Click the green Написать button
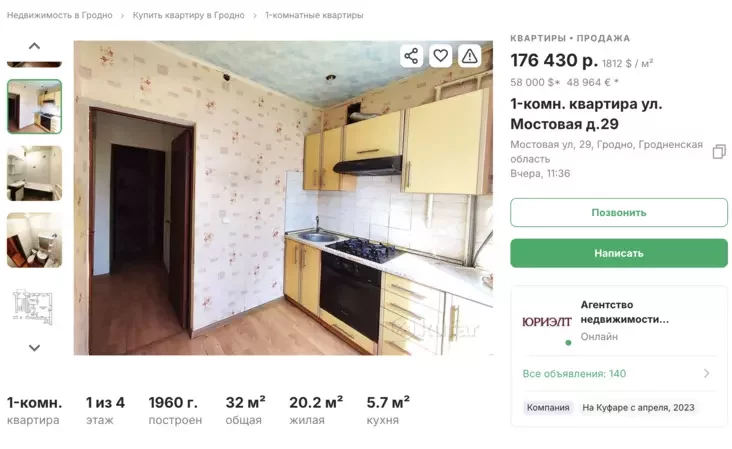Image resolution: width=732 pixels, height=449 pixels. [x=619, y=253]
